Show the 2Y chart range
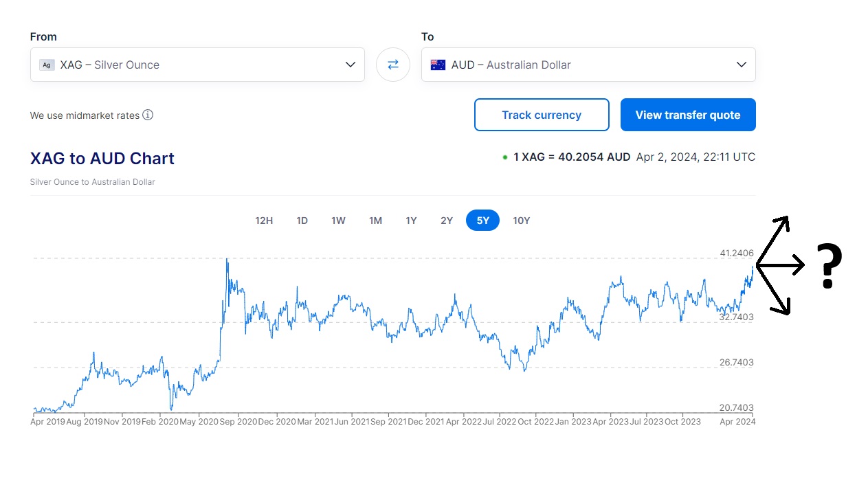The width and height of the screenshot is (868, 496). [x=447, y=221]
